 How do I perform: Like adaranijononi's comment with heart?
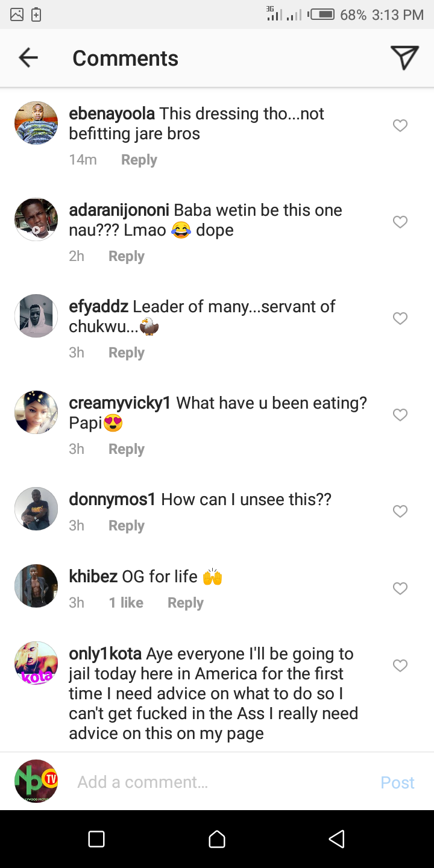click(400, 222)
